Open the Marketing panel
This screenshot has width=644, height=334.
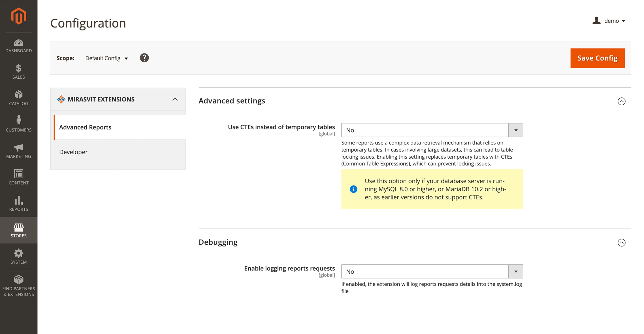click(19, 151)
